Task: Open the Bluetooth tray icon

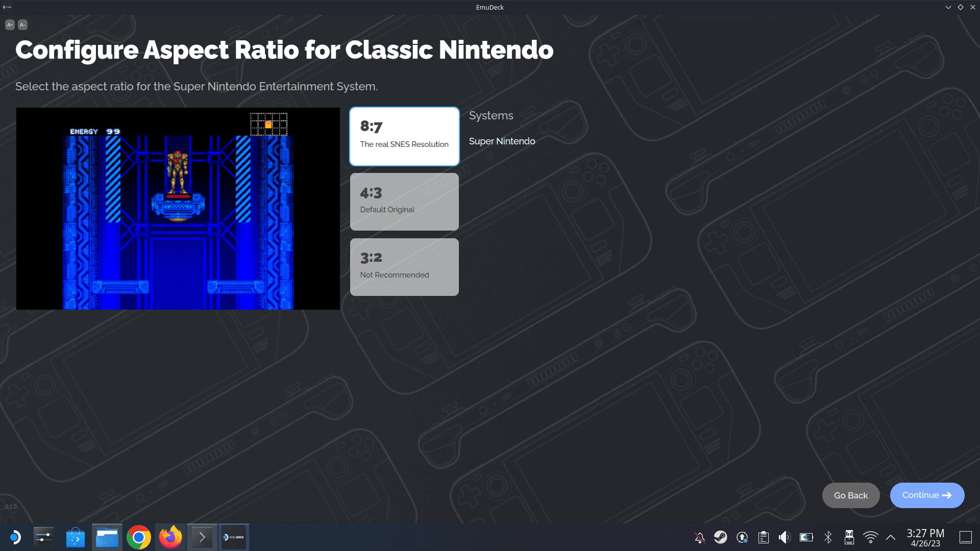Action: pyautogui.click(x=828, y=537)
